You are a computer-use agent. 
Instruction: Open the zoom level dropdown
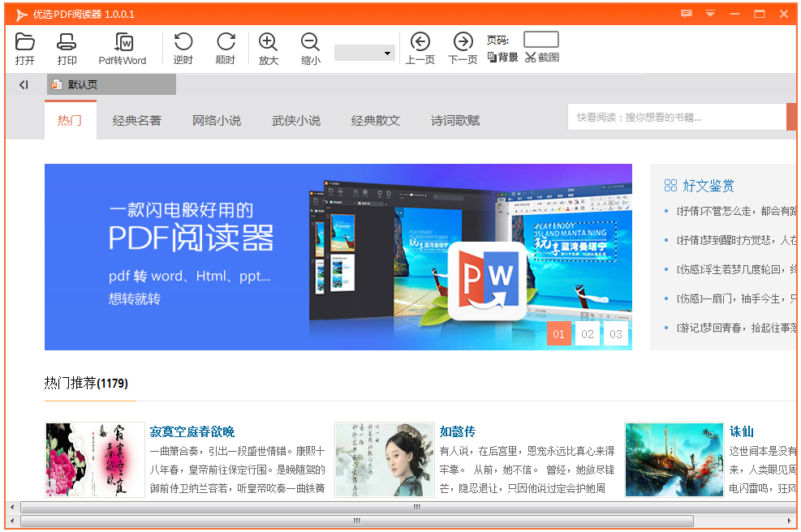pos(364,52)
